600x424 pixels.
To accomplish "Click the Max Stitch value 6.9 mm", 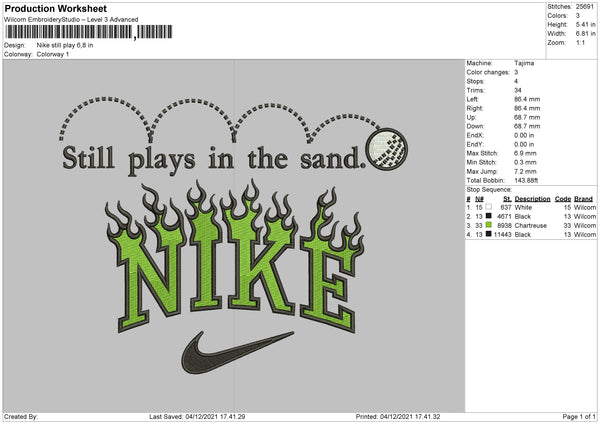I will 525,153.
